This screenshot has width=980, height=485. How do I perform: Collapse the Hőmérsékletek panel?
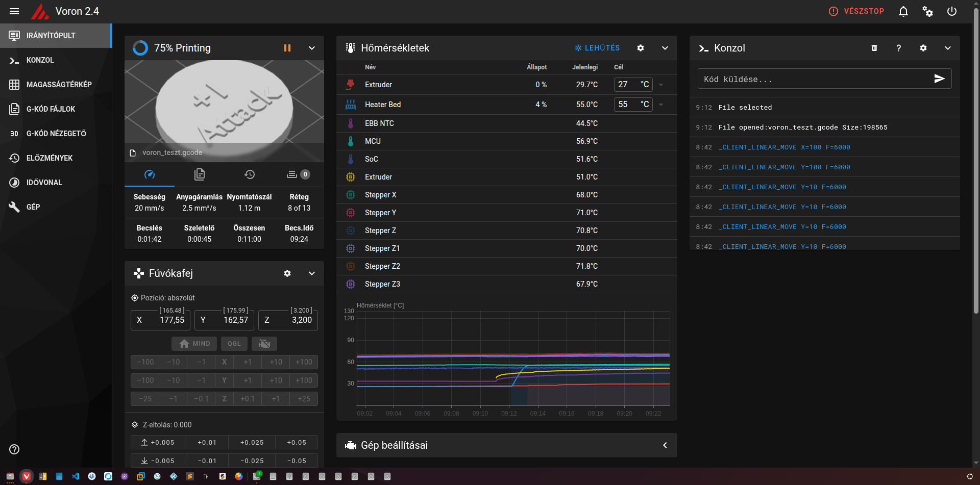(x=665, y=48)
